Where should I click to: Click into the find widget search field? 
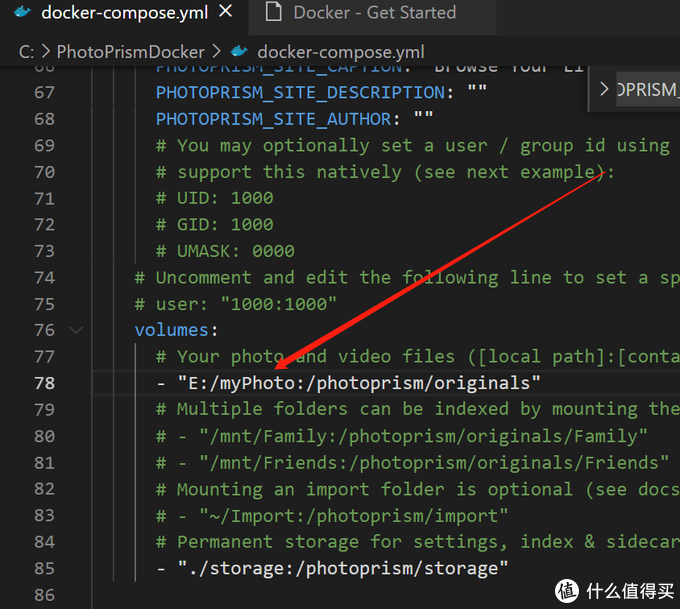(648, 89)
